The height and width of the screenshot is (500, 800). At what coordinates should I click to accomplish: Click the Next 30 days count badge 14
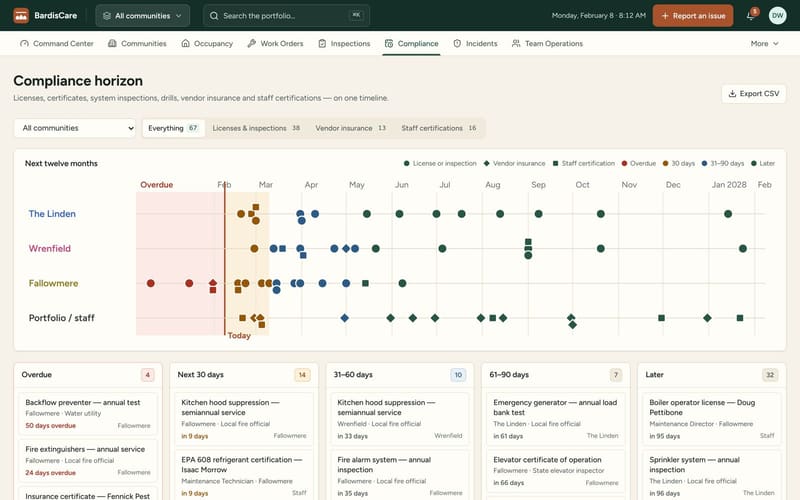coord(302,375)
